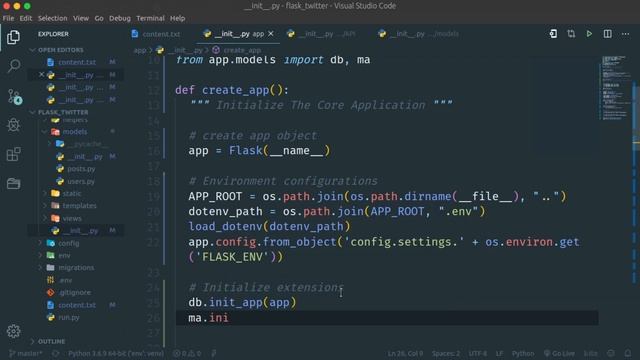This screenshot has height=360, width=640.
Task: Open the File menu
Action: (8, 18)
